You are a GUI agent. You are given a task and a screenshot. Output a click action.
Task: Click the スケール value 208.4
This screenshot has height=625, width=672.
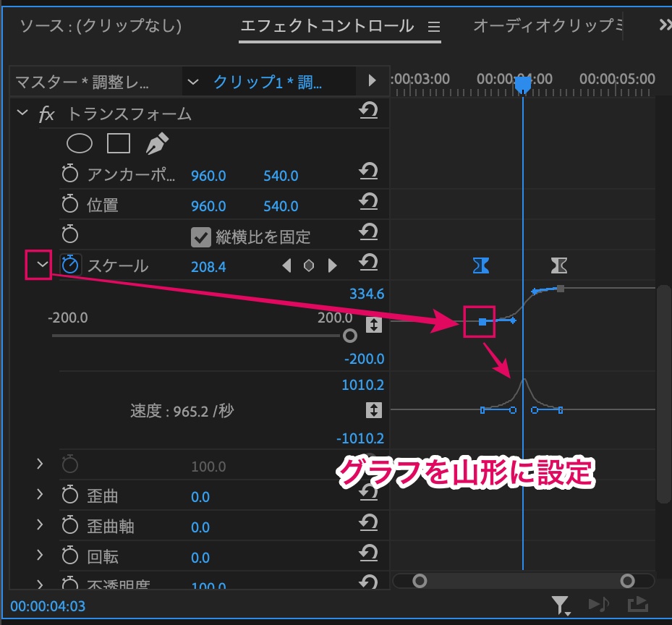208,267
